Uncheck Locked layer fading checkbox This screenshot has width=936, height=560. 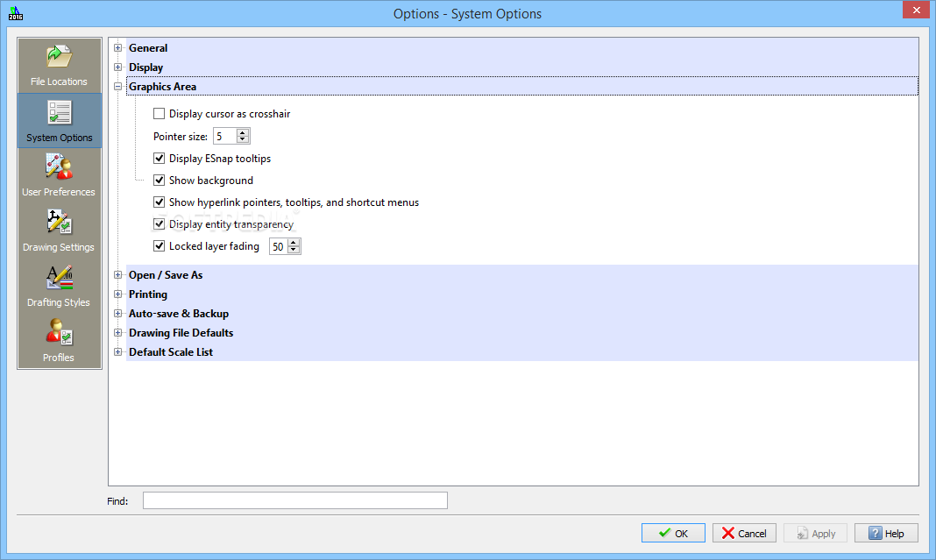pyautogui.click(x=159, y=246)
